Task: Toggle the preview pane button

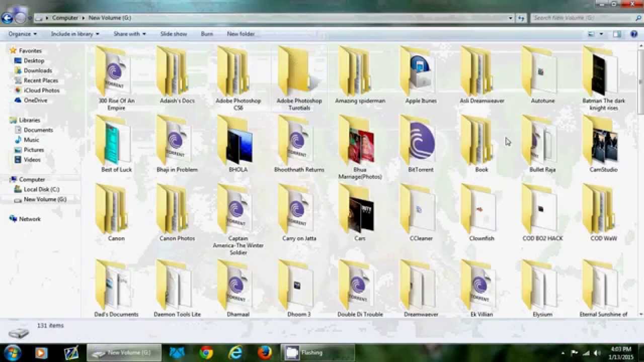Action: pyautogui.click(x=617, y=34)
